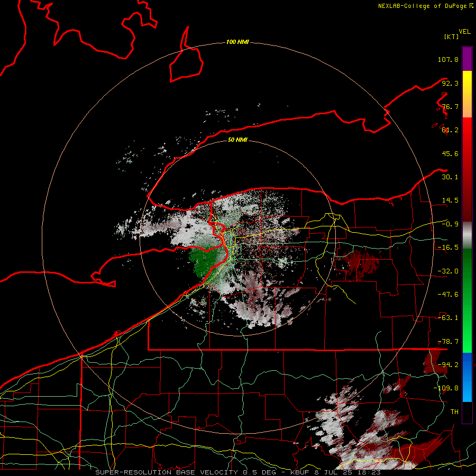Click the VEL legend title
The height and width of the screenshot is (476, 476).
[464, 31]
